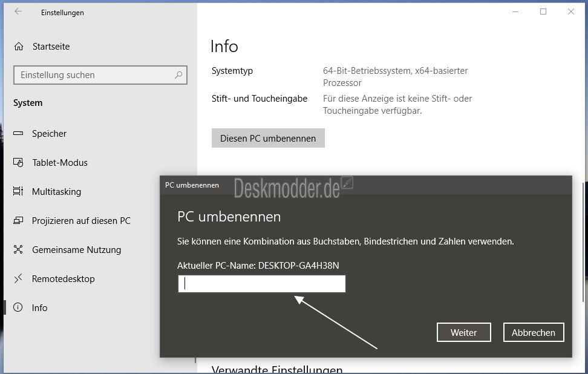Select the Info circle icon

[x=18, y=307]
